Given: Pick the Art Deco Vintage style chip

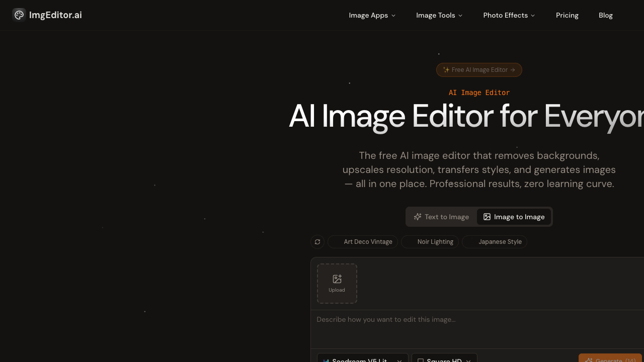Looking at the screenshot, I should click(x=363, y=242).
